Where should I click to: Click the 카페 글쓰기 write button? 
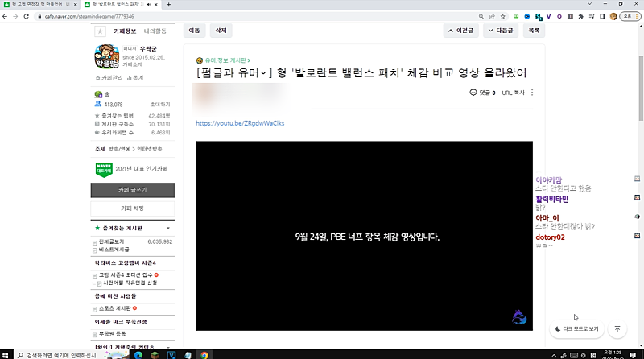pos(132,189)
